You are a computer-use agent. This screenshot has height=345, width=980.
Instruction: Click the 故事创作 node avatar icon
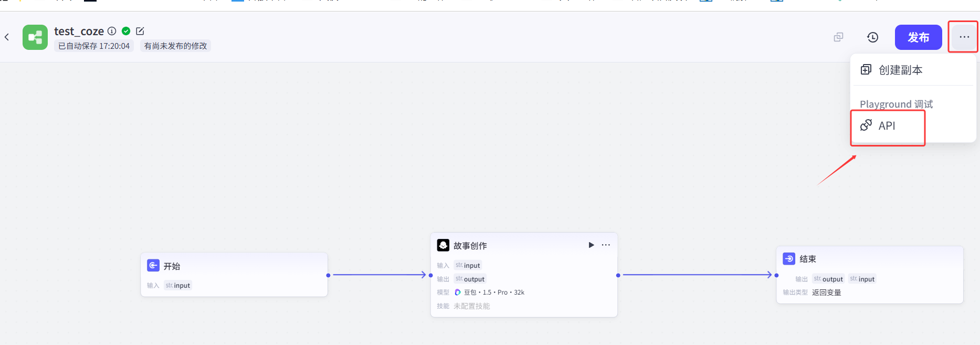443,245
